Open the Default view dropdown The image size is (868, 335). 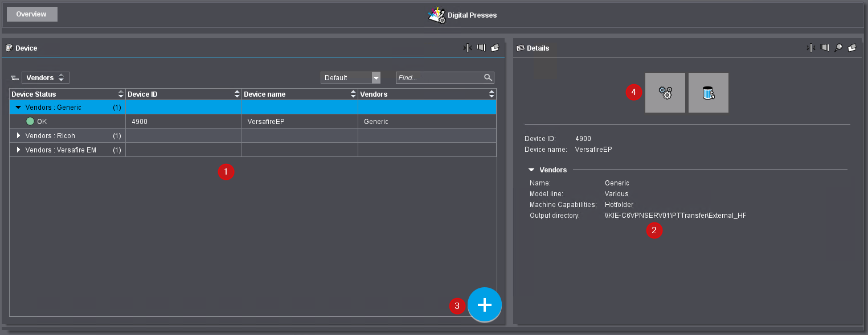tap(375, 78)
